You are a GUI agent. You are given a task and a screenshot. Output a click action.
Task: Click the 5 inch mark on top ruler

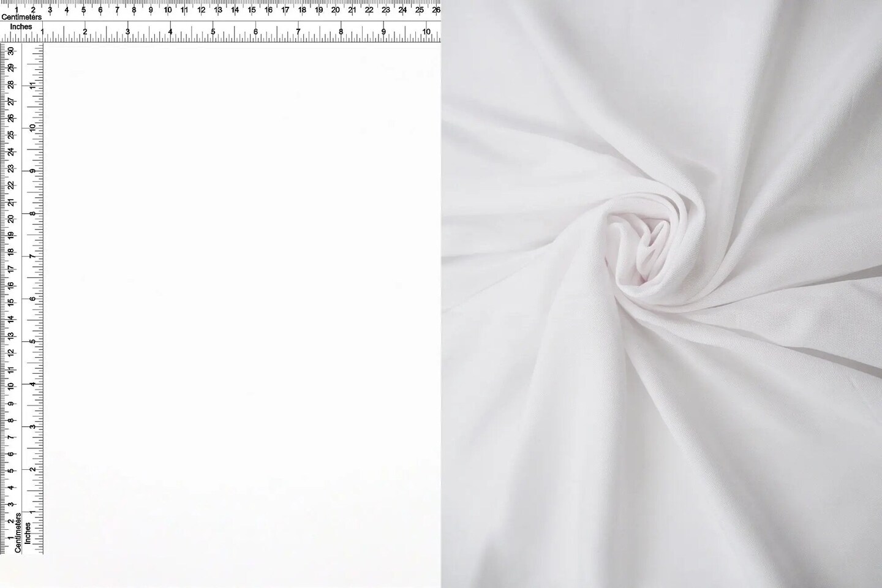coord(213,32)
